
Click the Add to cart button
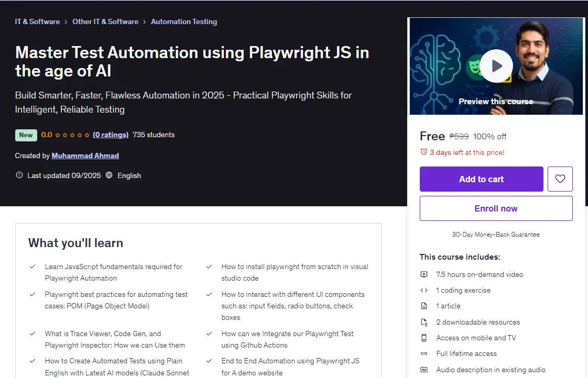click(x=481, y=179)
